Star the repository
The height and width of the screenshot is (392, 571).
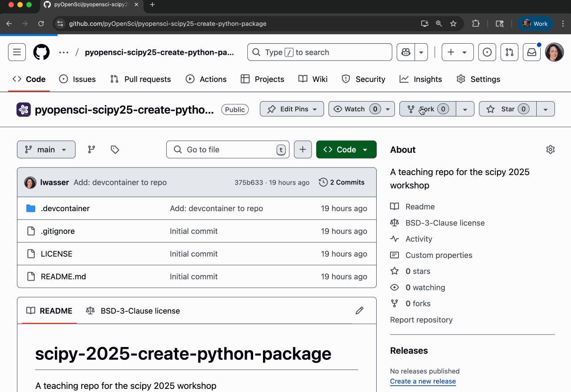[x=507, y=109]
